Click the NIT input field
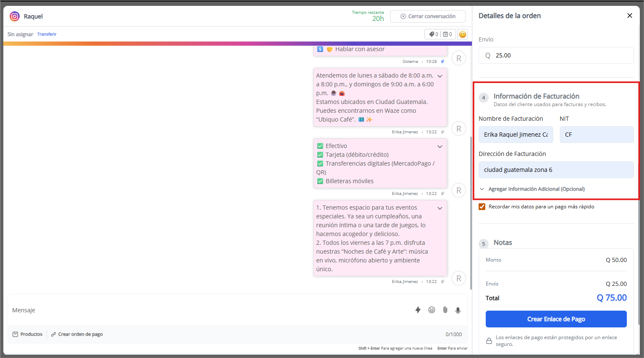Screen dimensions: 644x358 click(596, 135)
